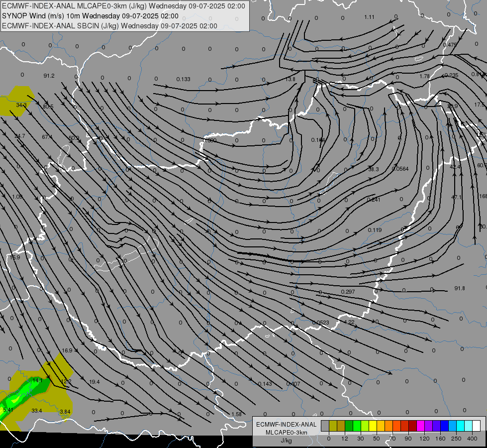Click the 90 tick label on legend
This screenshot has width=487, height=448.
point(408,439)
